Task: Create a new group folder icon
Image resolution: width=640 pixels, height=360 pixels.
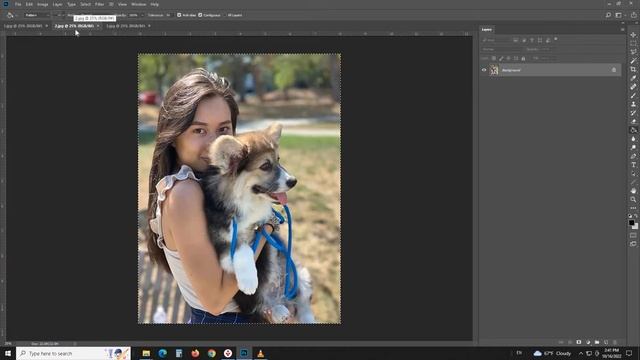Action: coord(597,342)
